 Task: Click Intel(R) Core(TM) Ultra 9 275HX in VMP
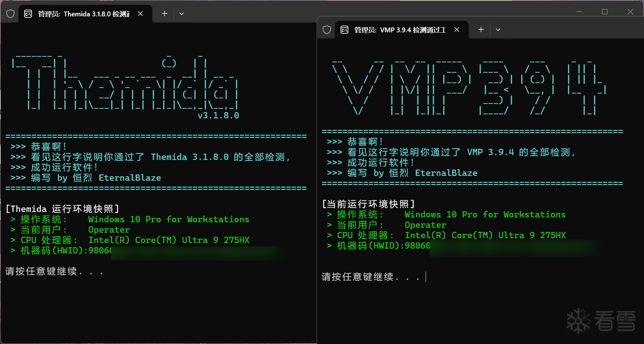[x=485, y=235]
